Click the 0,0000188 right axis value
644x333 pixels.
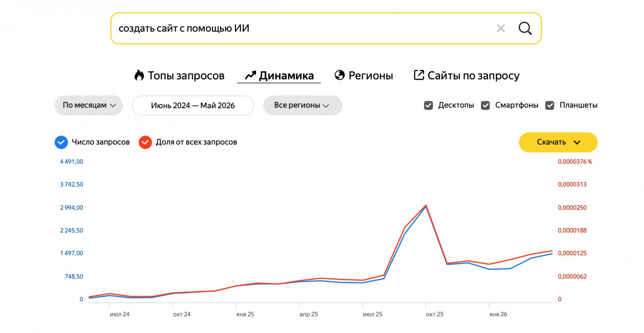(x=572, y=230)
